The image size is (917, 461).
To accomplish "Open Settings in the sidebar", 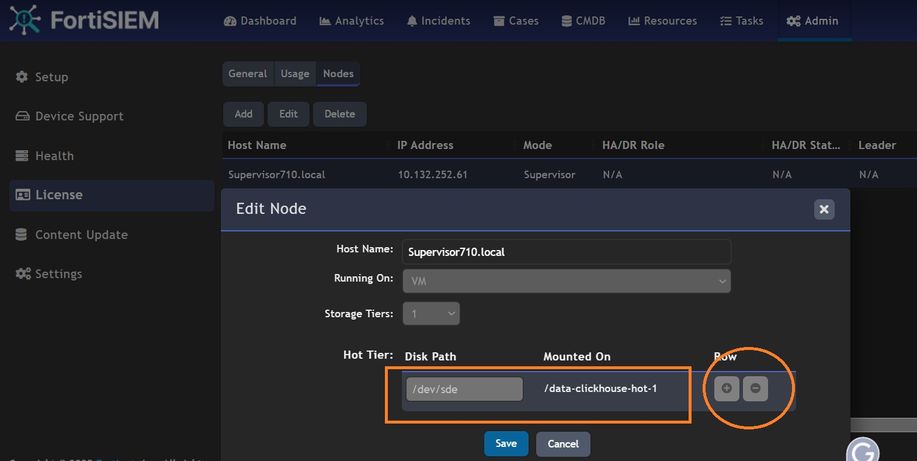I will click(49, 274).
